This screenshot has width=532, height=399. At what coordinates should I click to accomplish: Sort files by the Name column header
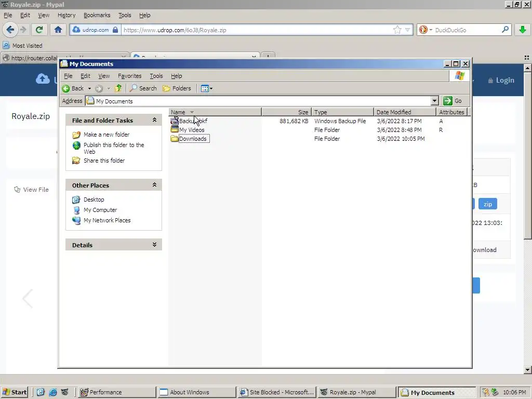click(x=215, y=112)
